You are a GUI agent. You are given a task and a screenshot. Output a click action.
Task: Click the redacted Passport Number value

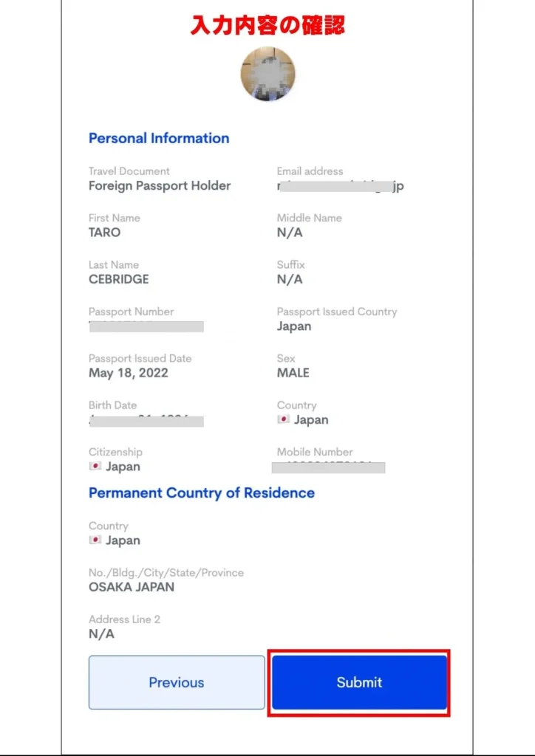click(x=146, y=326)
